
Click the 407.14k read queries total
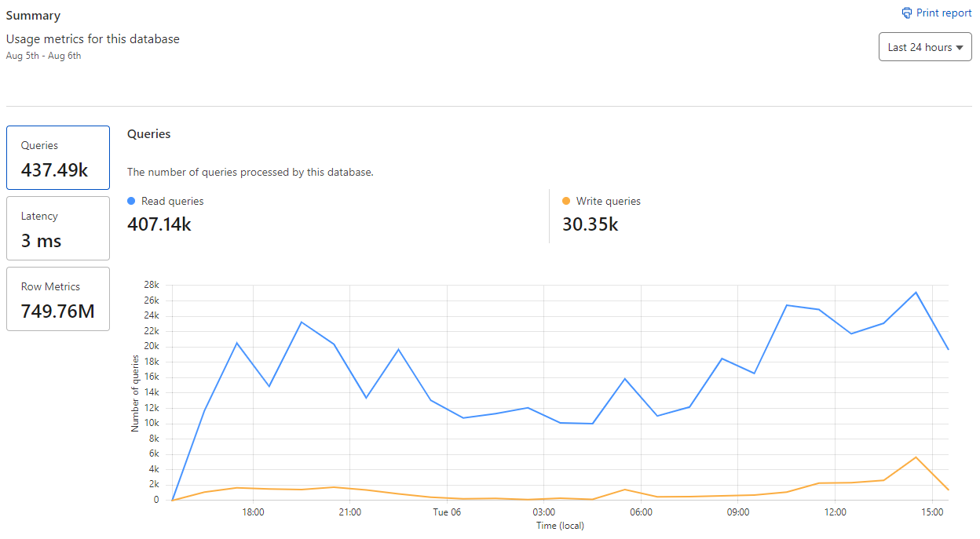(x=159, y=224)
